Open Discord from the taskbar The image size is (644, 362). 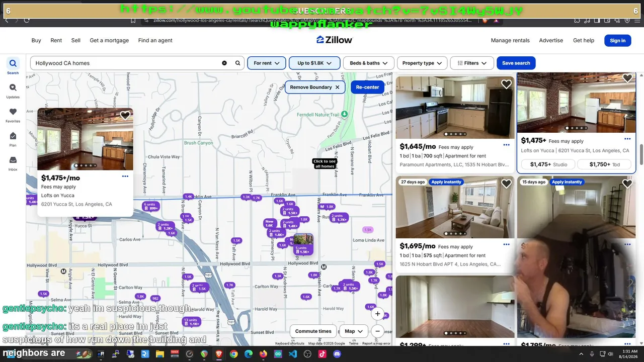coord(337,354)
